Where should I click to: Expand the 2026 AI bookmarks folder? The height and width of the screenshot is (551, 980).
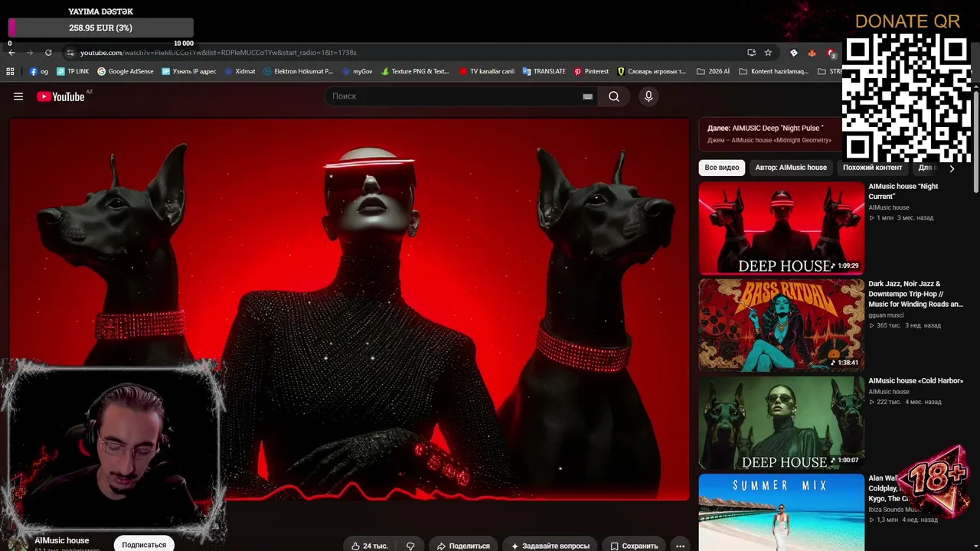pos(713,71)
